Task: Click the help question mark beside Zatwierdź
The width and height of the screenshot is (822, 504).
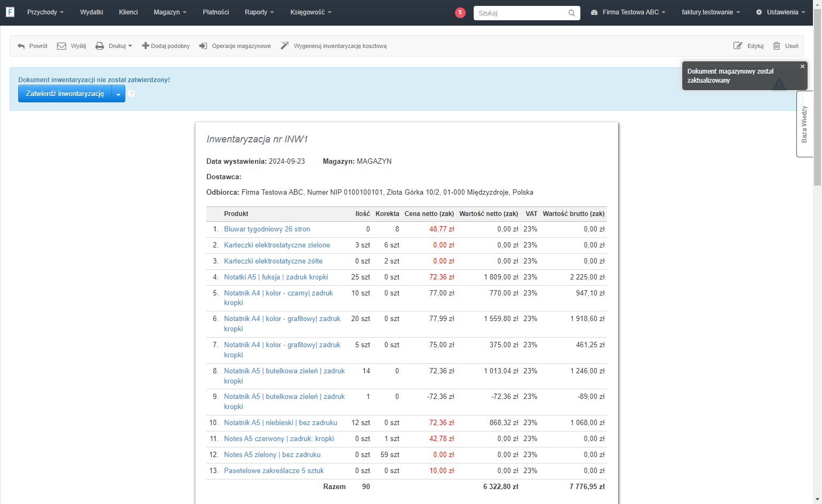Action: 131,93
